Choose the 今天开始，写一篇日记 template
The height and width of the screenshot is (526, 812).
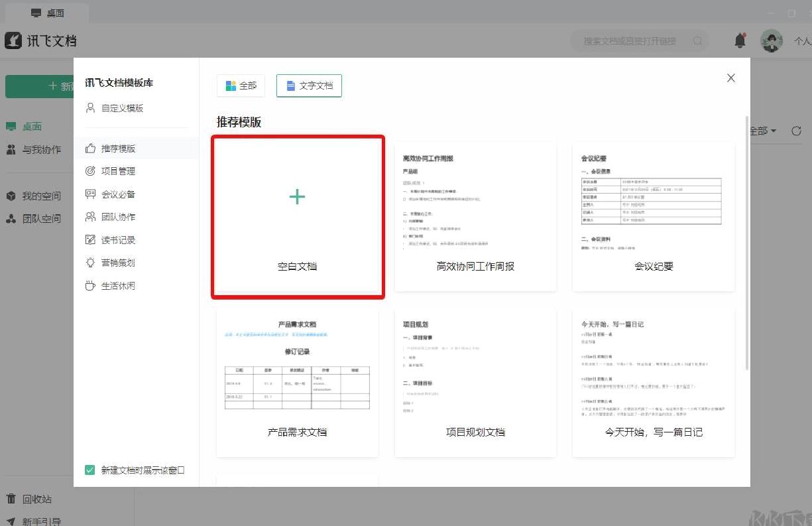click(x=654, y=382)
